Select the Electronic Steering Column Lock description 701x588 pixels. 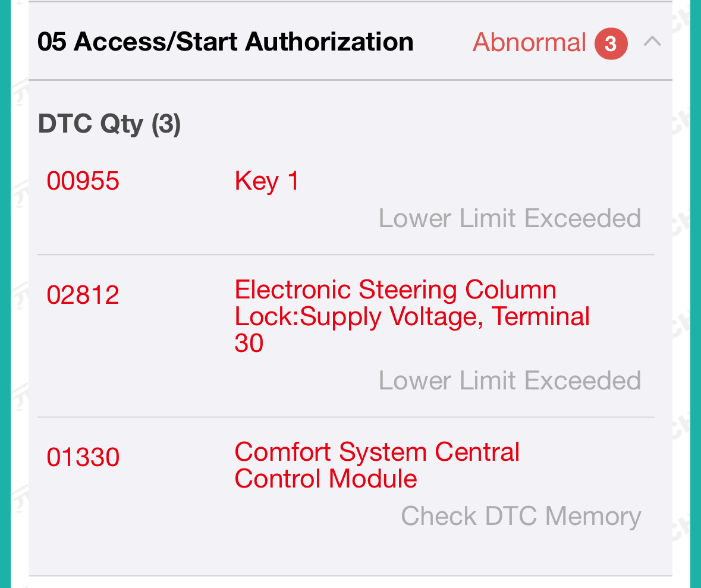411,316
